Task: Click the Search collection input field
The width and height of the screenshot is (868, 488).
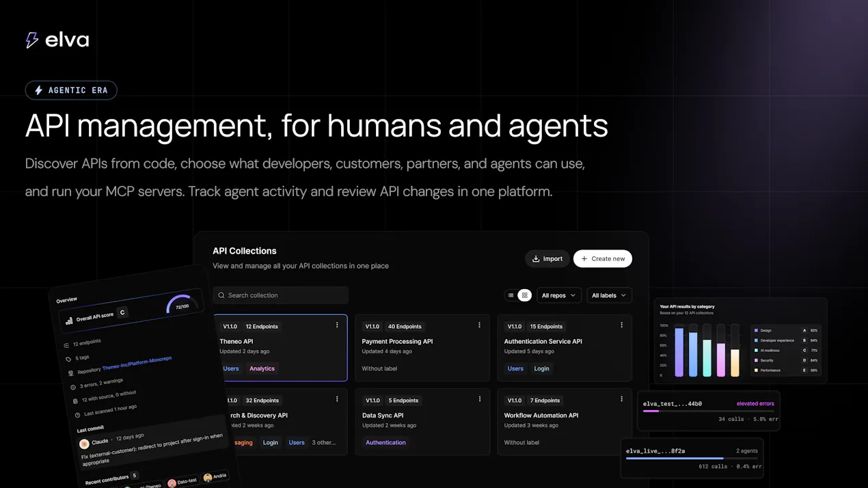Action: tap(280, 295)
